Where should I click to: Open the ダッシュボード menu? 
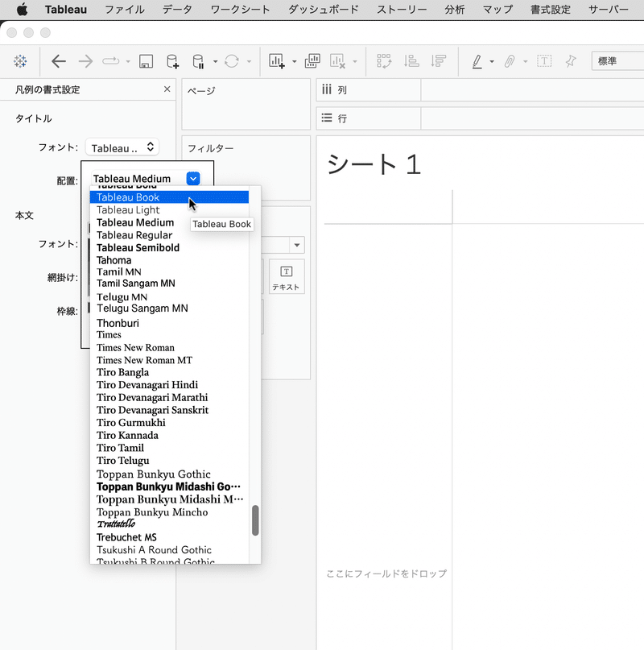[324, 10]
